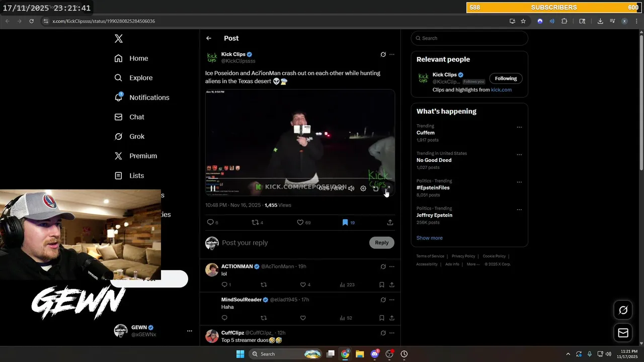Toggle Following button for Kick Clips
The image size is (644, 362).
tap(506, 78)
